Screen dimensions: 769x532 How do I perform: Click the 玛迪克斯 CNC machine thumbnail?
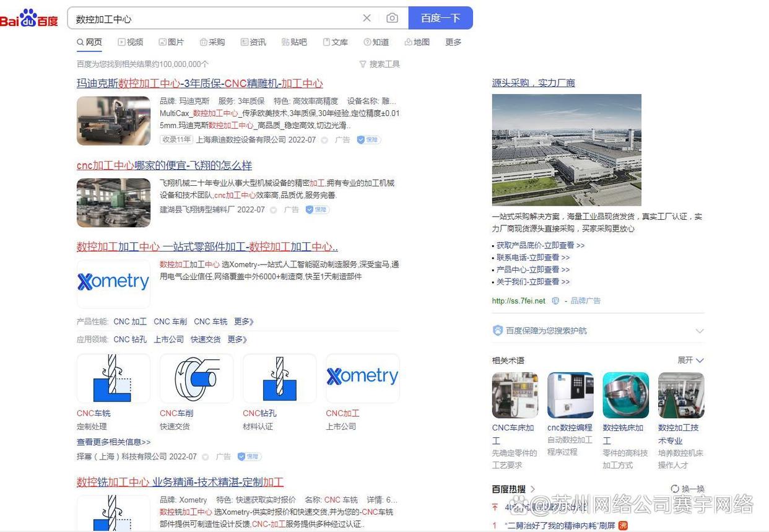coord(113,121)
